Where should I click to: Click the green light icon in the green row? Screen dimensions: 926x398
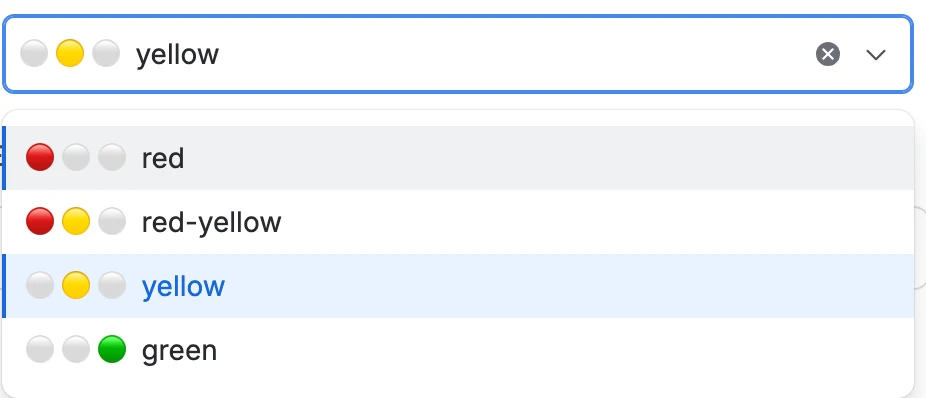(x=112, y=349)
